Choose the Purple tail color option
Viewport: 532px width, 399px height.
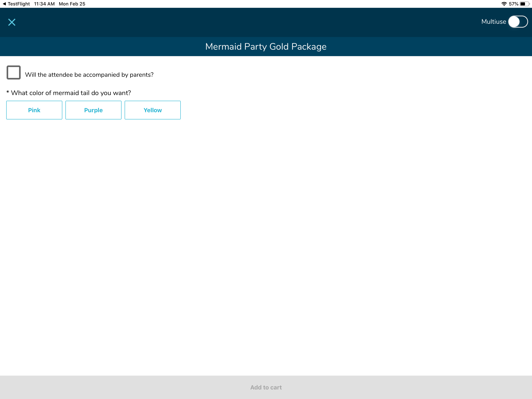click(x=93, y=110)
